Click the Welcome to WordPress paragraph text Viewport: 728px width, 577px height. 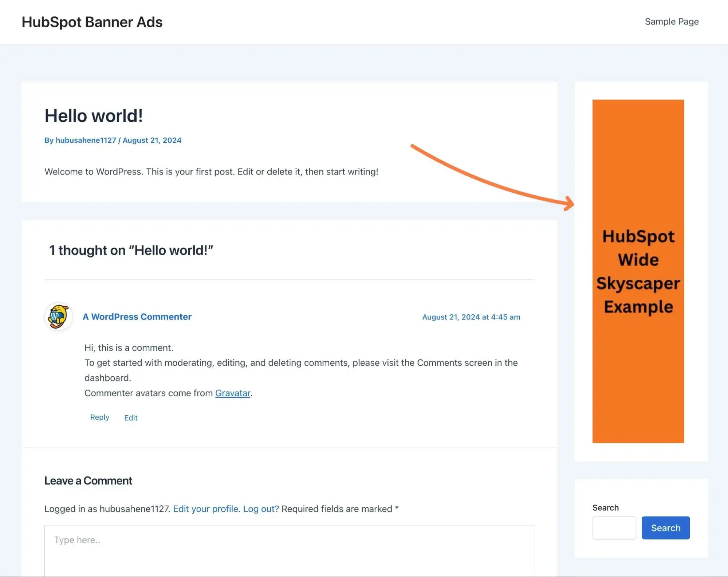(211, 172)
